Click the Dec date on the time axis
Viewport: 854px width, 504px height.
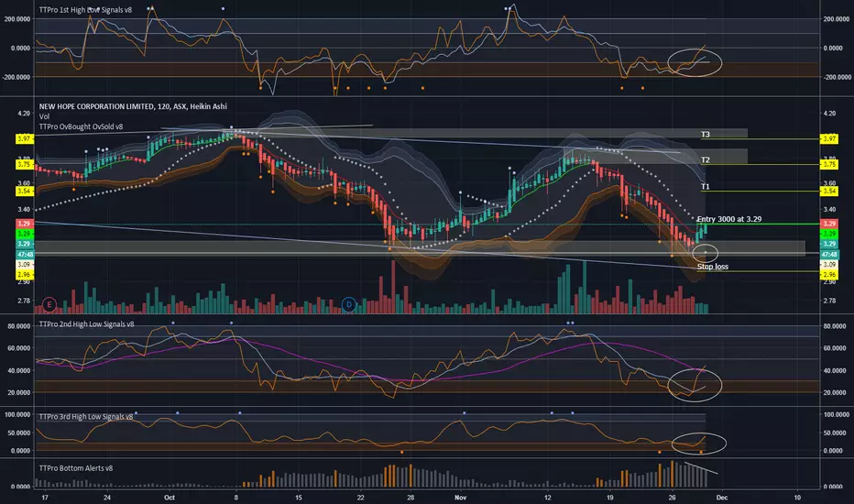[x=722, y=498]
